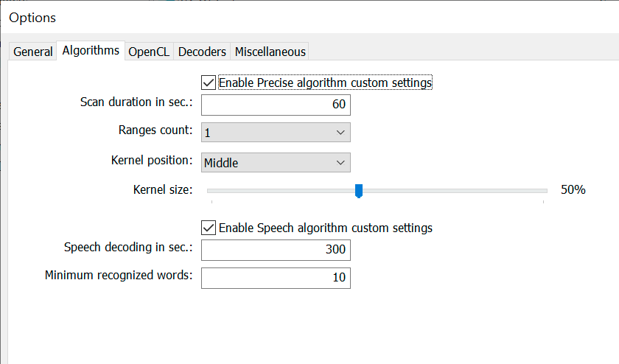Open the OpenCL tab
The height and width of the screenshot is (364, 619).
click(x=150, y=52)
